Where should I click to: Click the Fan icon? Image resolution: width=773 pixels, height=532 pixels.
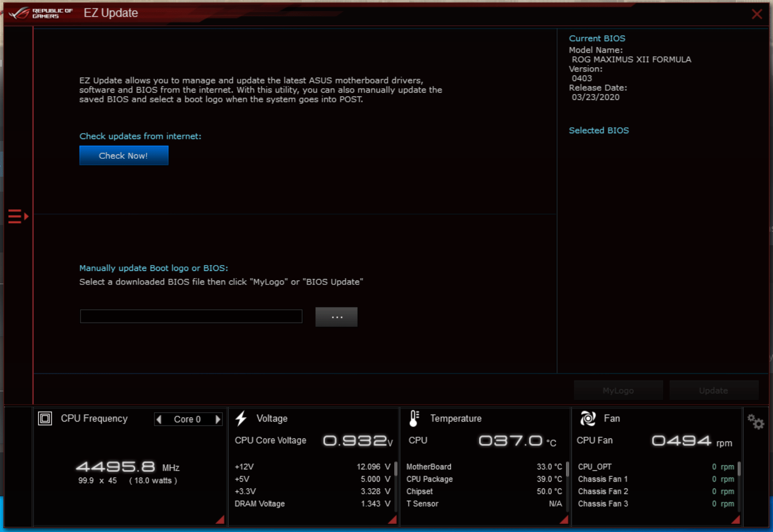tap(588, 419)
